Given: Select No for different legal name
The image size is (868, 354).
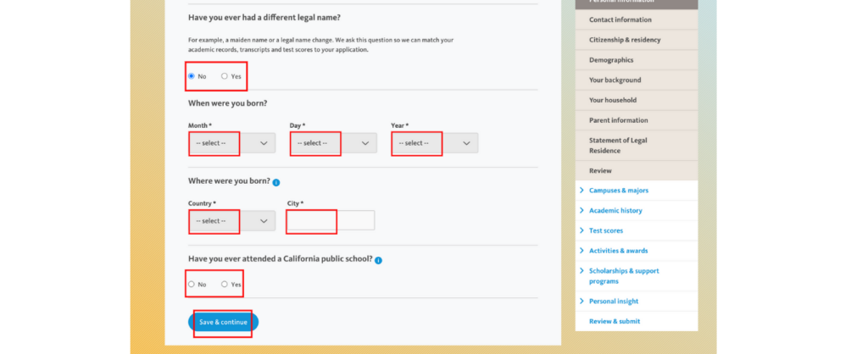Looking at the screenshot, I should [192, 76].
